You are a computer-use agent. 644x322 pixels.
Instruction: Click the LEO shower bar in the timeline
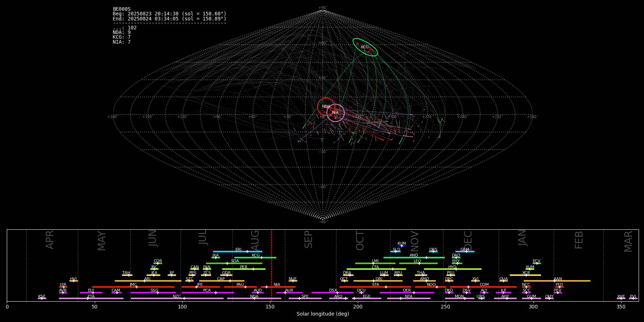click(418, 263)
